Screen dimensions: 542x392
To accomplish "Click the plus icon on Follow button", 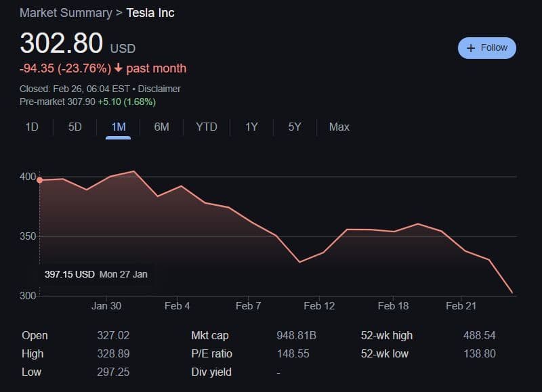I will point(471,48).
